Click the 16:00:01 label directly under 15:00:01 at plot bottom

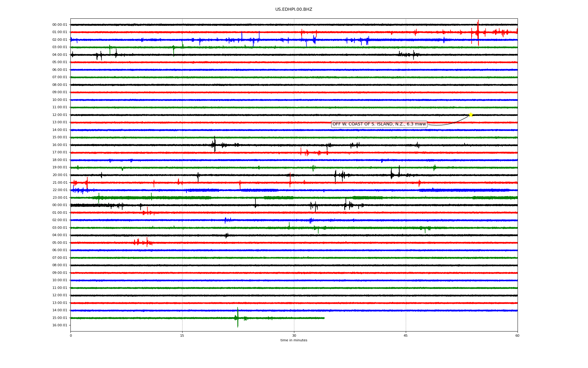point(60,325)
